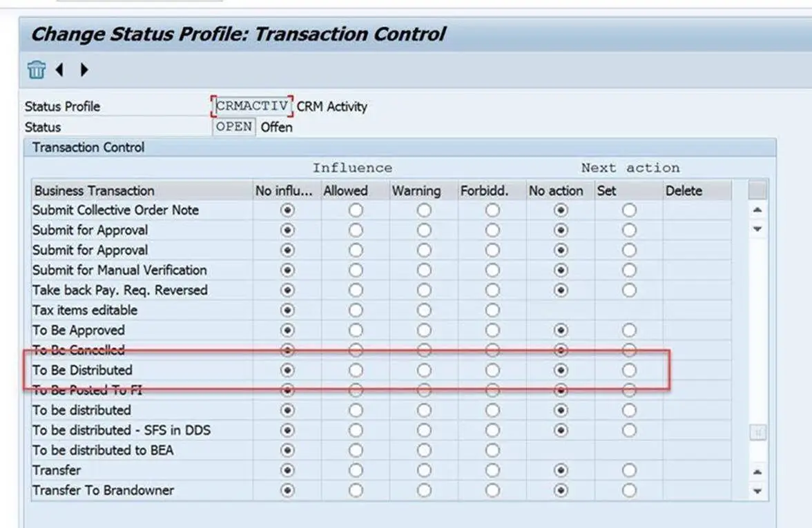
Task: Click the Warning column header
Action: pos(424,190)
